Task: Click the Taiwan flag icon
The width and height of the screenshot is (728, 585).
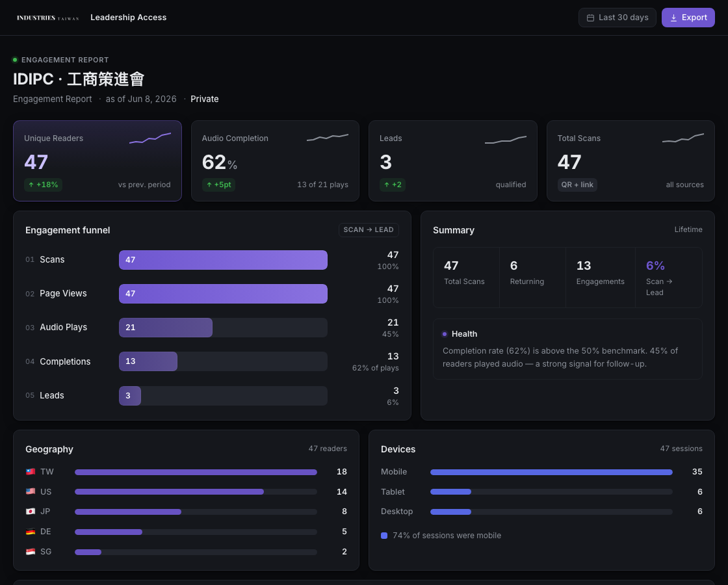Action: click(x=31, y=472)
